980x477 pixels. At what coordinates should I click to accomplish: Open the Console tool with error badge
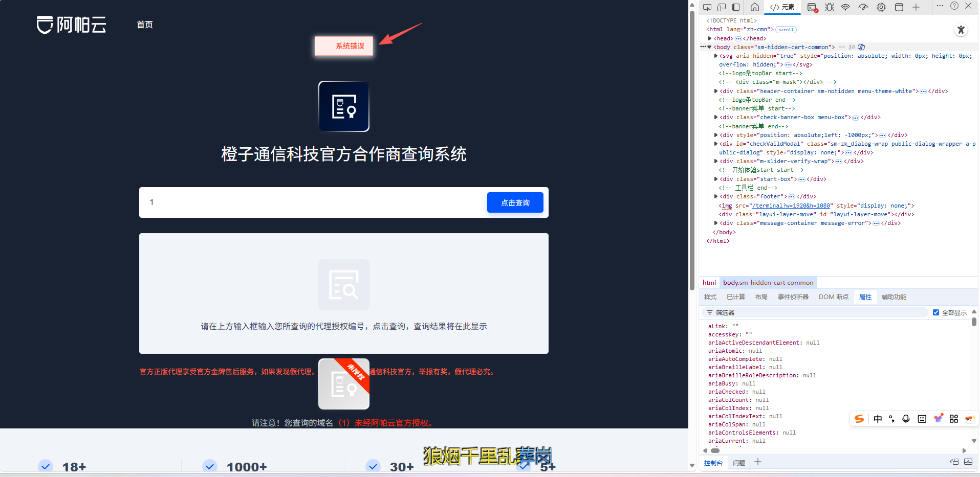coord(812,7)
